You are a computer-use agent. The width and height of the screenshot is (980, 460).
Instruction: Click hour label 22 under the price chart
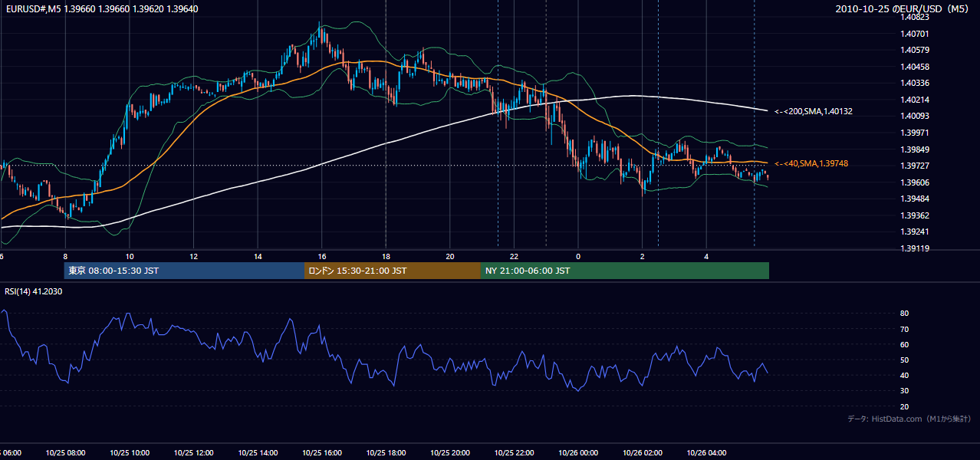coord(514,257)
